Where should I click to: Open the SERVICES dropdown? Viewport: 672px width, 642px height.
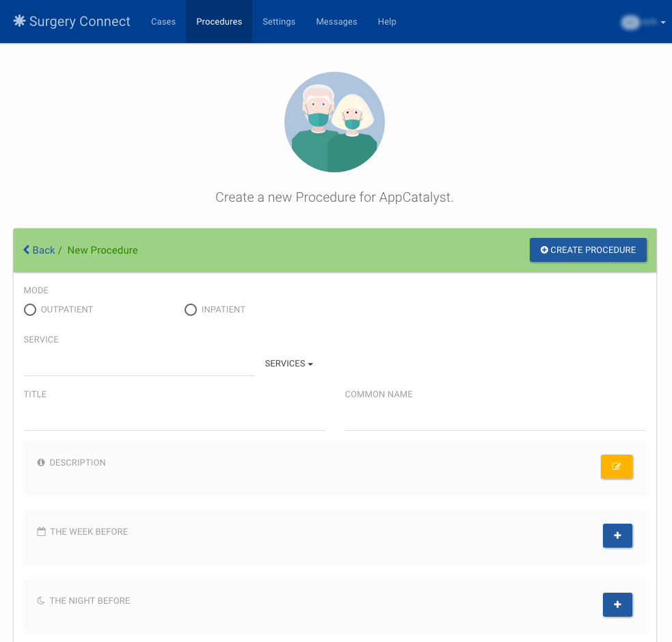point(288,363)
